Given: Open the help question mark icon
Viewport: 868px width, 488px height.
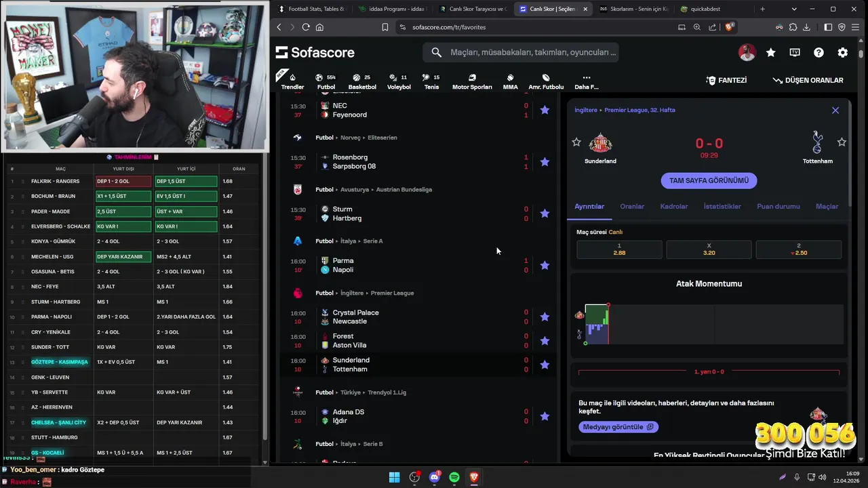Looking at the screenshot, I should pyautogui.click(x=818, y=52).
